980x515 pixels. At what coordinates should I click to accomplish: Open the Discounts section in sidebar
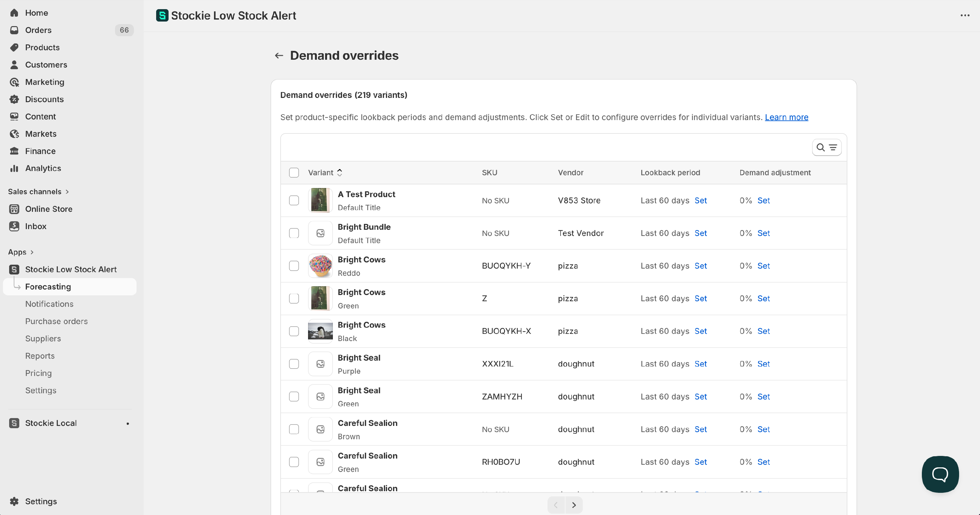[44, 99]
